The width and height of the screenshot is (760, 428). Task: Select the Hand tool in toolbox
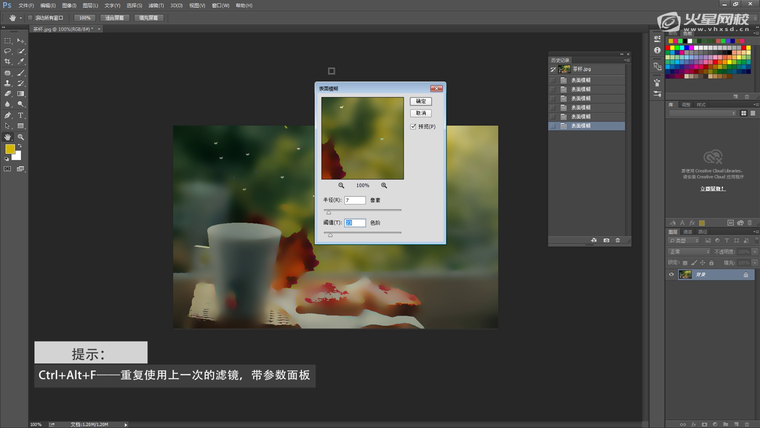[x=8, y=137]
